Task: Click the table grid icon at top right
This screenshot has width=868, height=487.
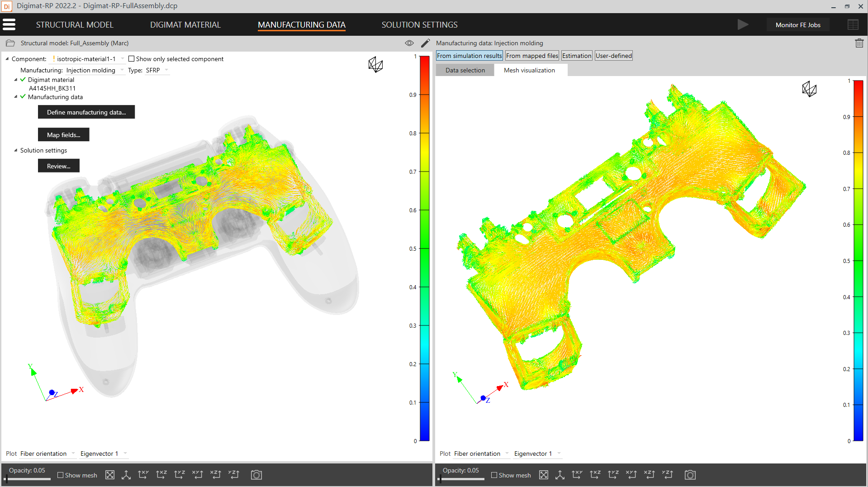Action: (853, 24)
